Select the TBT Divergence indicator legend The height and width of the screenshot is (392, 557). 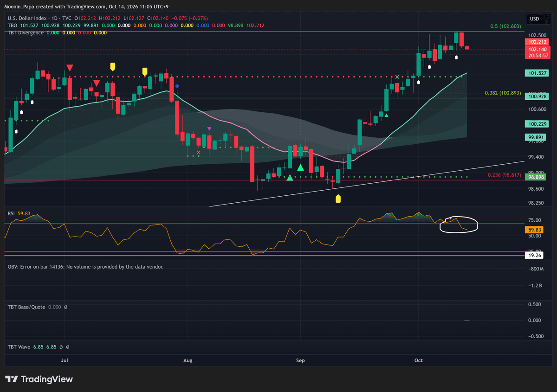26,32
